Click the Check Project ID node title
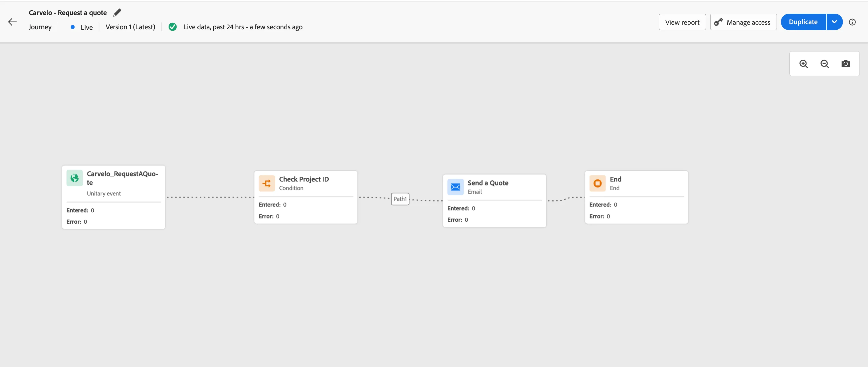Image resolution: width=868 pixels, height=367 pixels. (x=304, y=179)
